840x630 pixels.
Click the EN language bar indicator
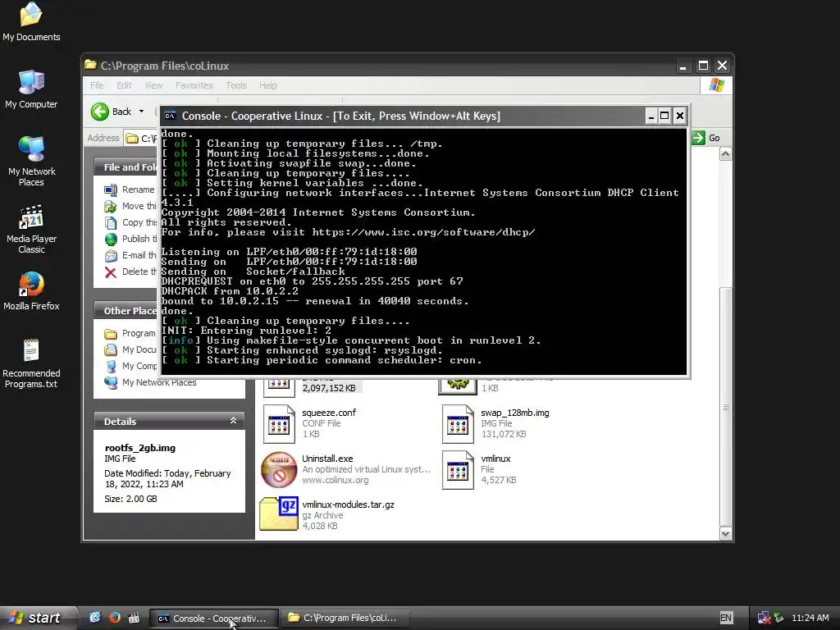coord(726,618)
